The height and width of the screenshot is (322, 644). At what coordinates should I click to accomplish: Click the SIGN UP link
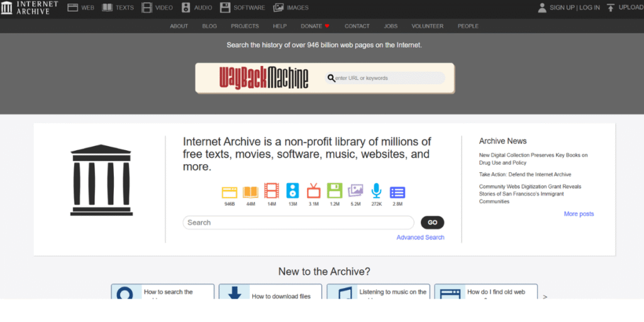point(562,8)
